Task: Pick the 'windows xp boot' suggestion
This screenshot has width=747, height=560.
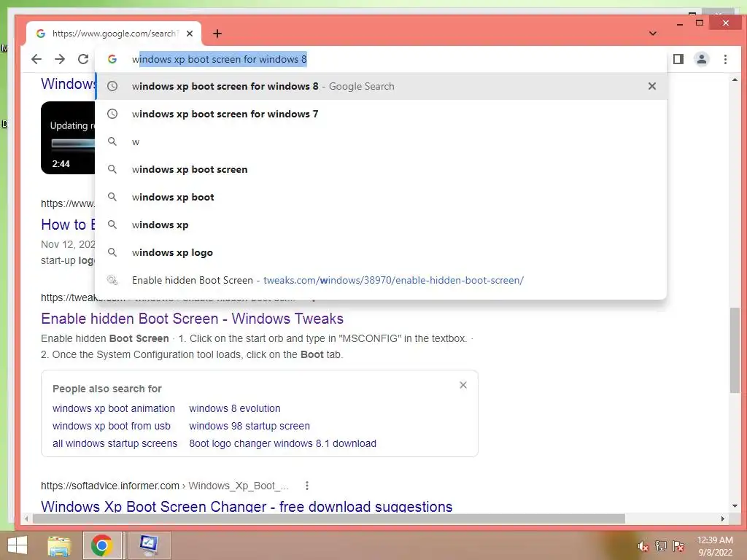Action: pos(381,197)
